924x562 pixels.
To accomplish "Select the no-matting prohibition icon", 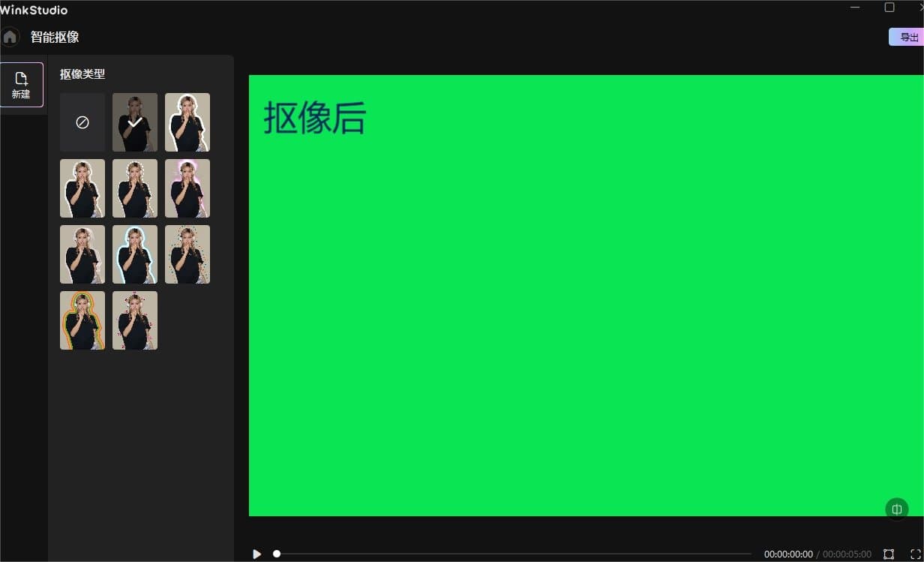I will pyautogui.click(x=82, y=122).
